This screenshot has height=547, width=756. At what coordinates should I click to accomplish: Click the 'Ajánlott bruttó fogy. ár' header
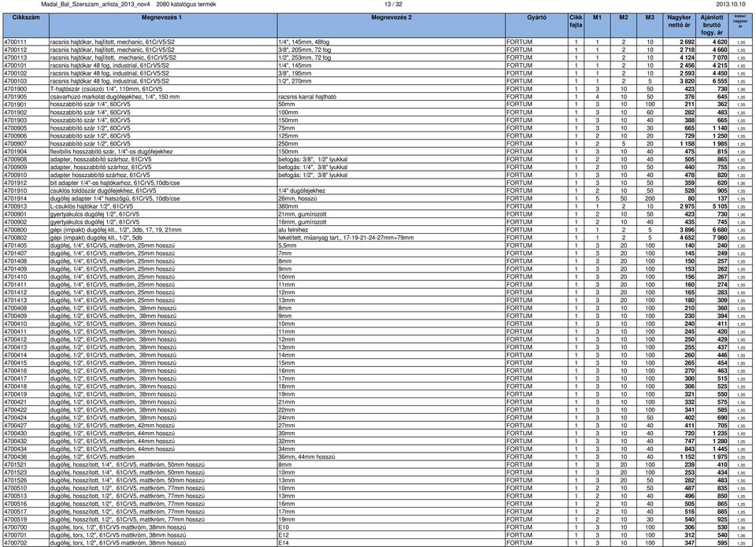pyautogui.click(x=712, y=25)
